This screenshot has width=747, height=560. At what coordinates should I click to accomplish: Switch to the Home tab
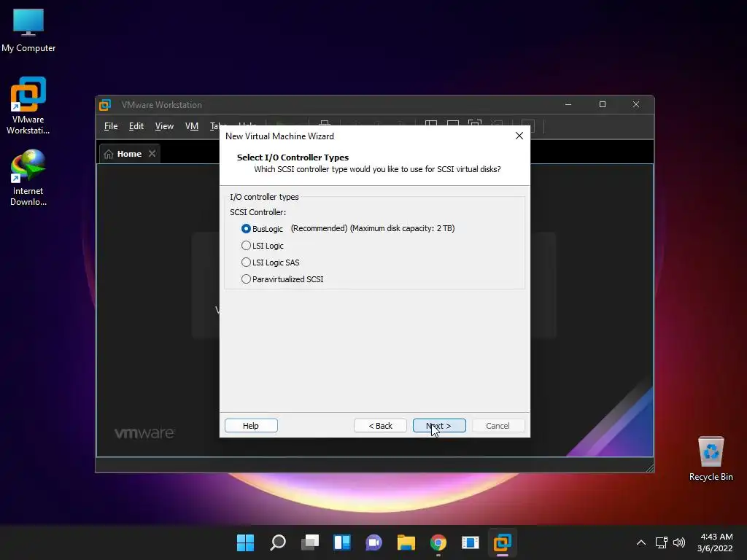coord(129,154)
